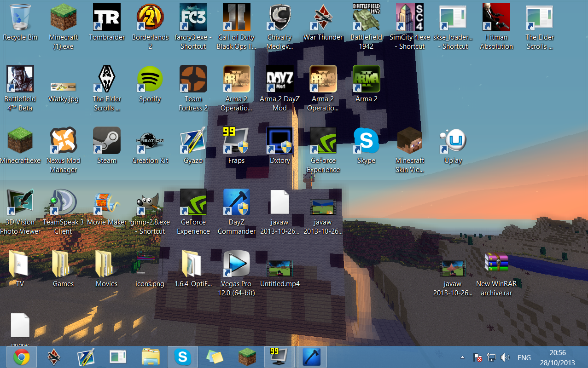Launch Gyazo from the taskbar
Image resolution: width=588 pixels, height=368 pixels.
pos(86,357)
